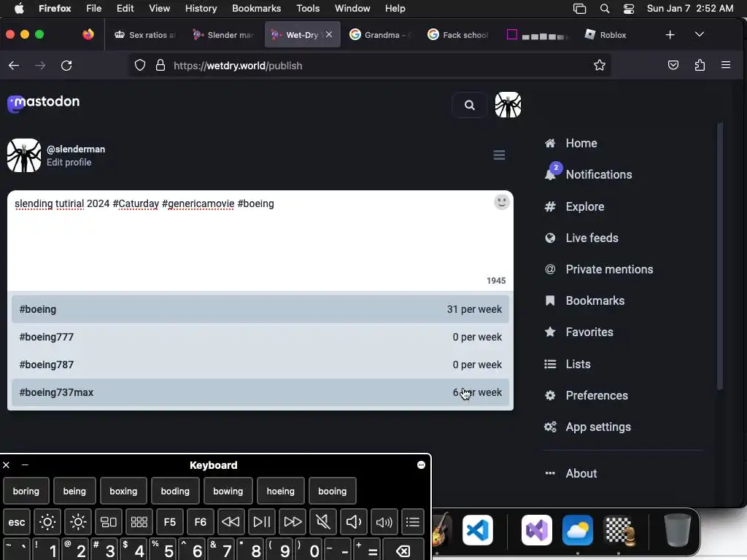This screenshot has height=560, width=747.
Task: Open the hamburger menu beside @slenderman
Action: (499, 155)
